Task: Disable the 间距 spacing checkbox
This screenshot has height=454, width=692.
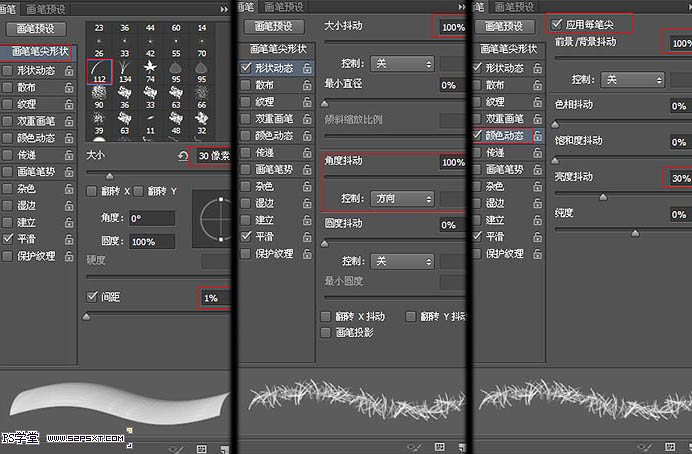Action: [93, 297]
